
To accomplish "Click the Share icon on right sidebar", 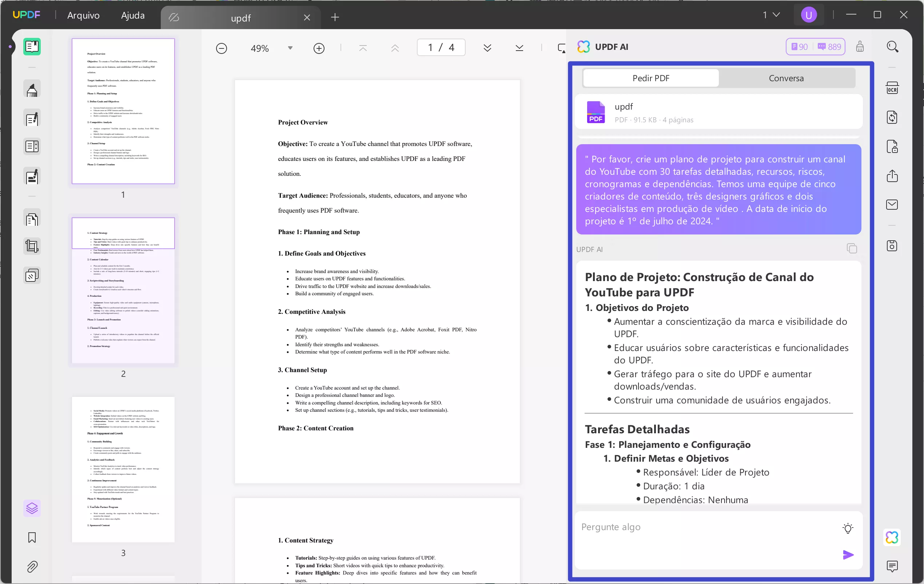I will tap(893, 176).
